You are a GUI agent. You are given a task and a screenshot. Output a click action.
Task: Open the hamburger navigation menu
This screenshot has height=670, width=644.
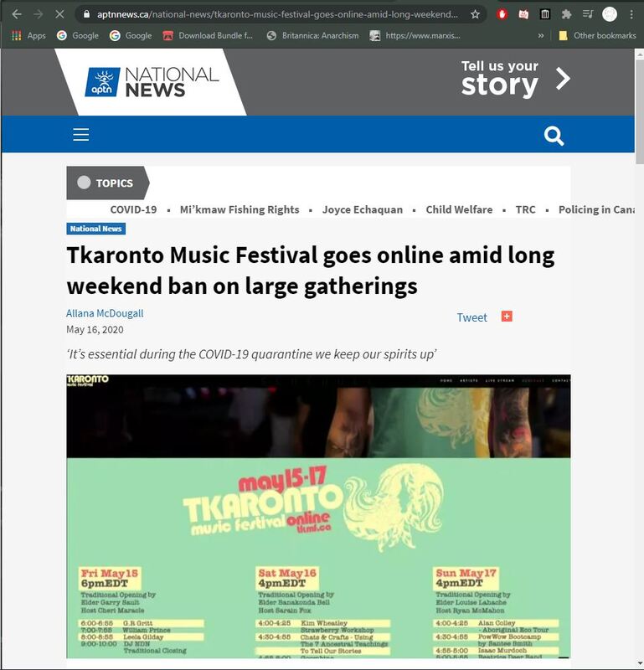tap(80, 135)
